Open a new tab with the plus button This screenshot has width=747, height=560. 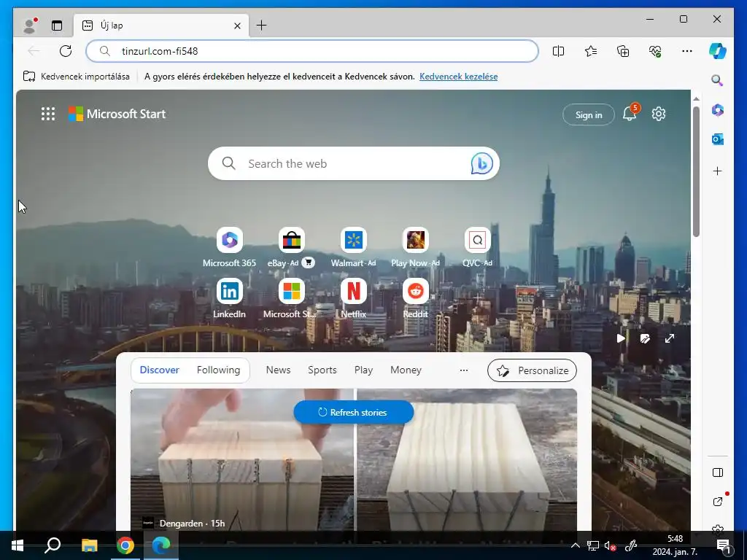(262, 26)
